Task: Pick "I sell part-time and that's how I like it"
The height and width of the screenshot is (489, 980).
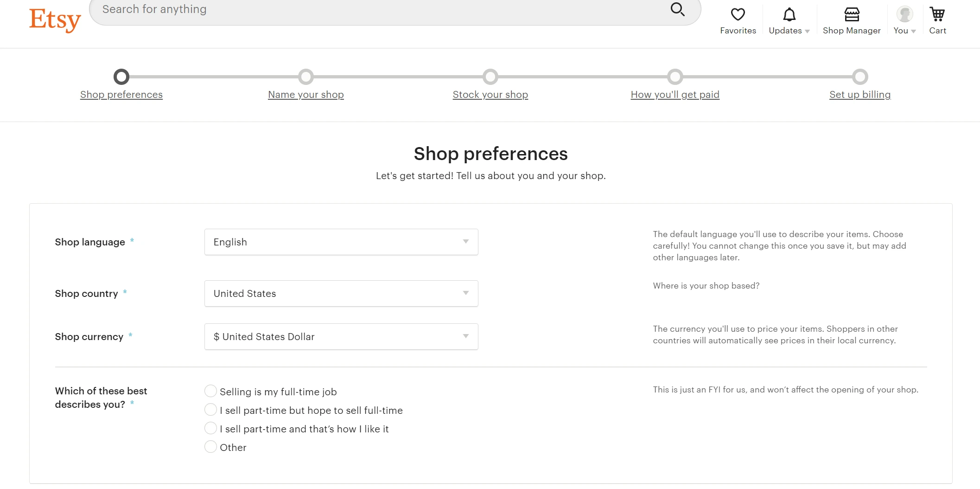Action: [210, 428]
